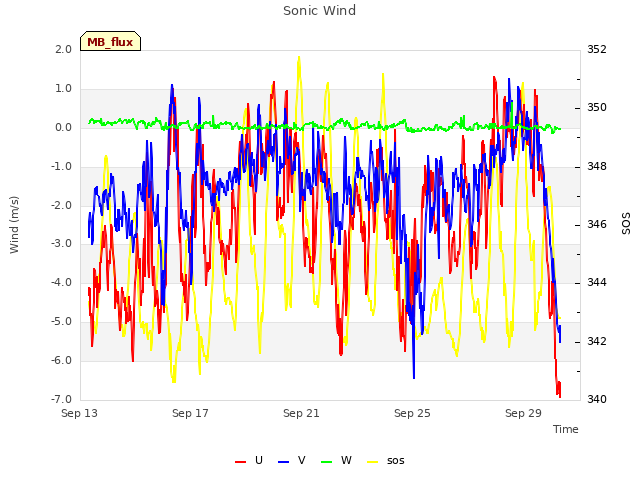This screenshot has height=480, width=640.
Task: Click the Sonic Wind chart title
Action: [x=319, y=11]
